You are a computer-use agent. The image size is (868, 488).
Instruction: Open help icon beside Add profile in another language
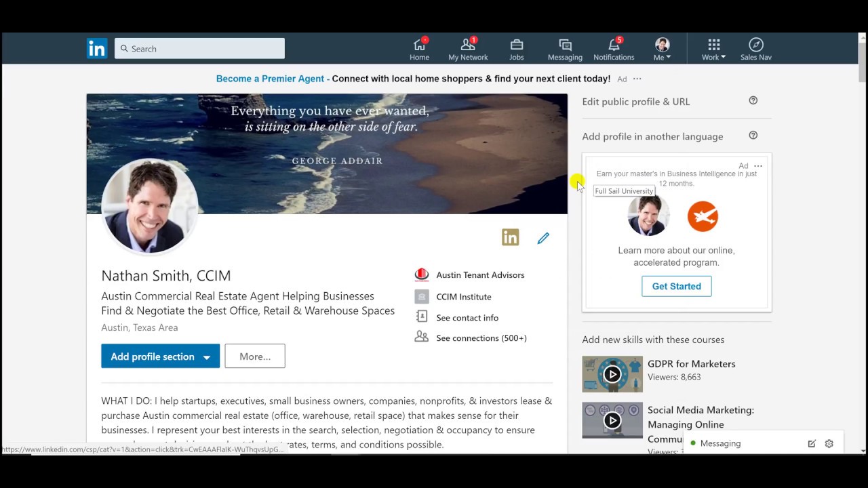pyautogui.click(x=753, y=135)
